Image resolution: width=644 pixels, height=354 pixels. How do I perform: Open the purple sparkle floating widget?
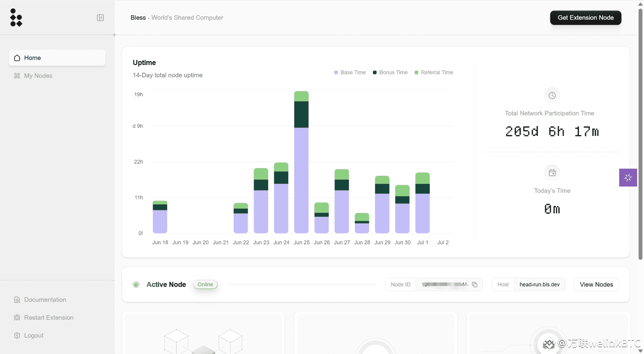[x=628, y=177]
